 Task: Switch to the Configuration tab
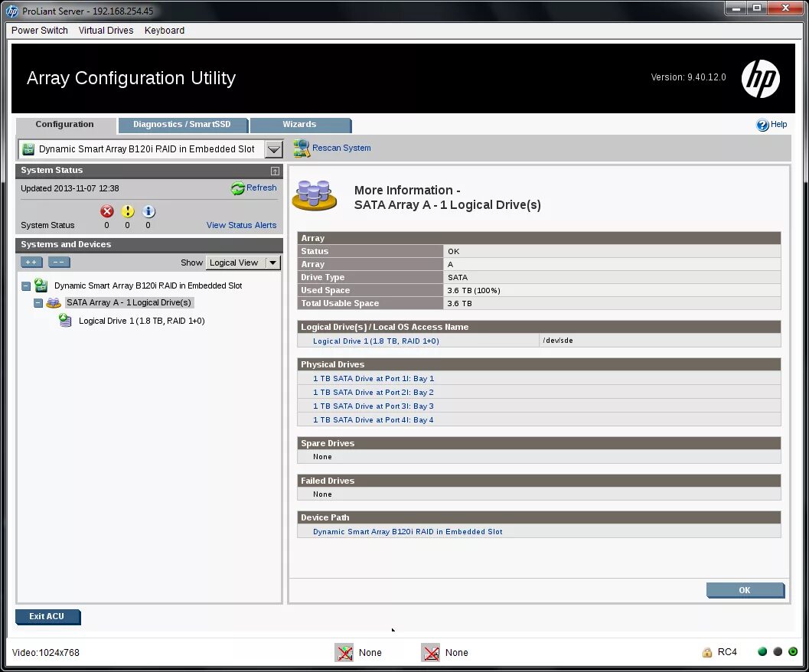tap(65, 125)
